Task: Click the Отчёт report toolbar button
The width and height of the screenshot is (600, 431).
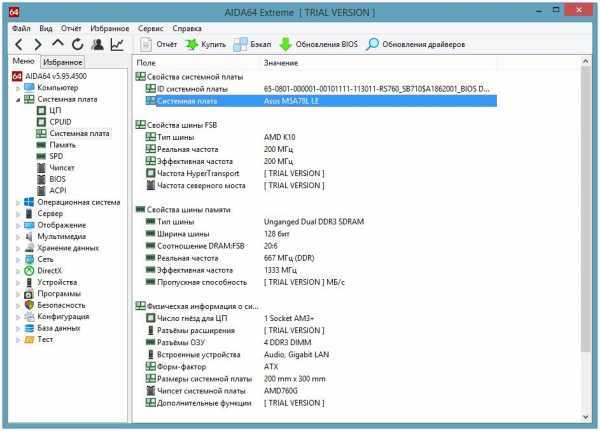Action: click(158, 44)
